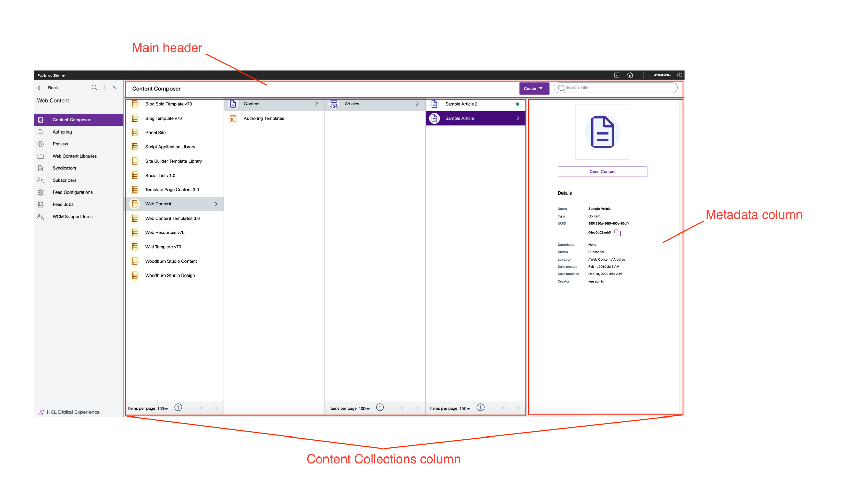Click the home icon in top bar
Viewport: 868px width, 488px height.
tap(630, 75)
